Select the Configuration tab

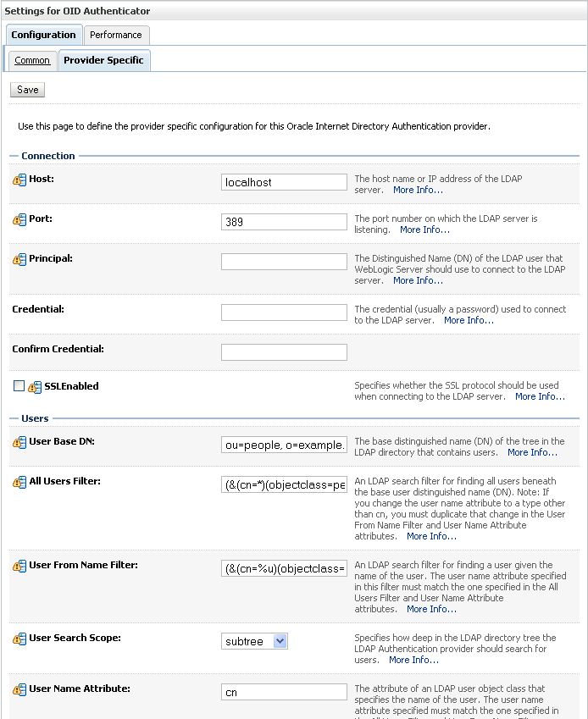point(43,35)
